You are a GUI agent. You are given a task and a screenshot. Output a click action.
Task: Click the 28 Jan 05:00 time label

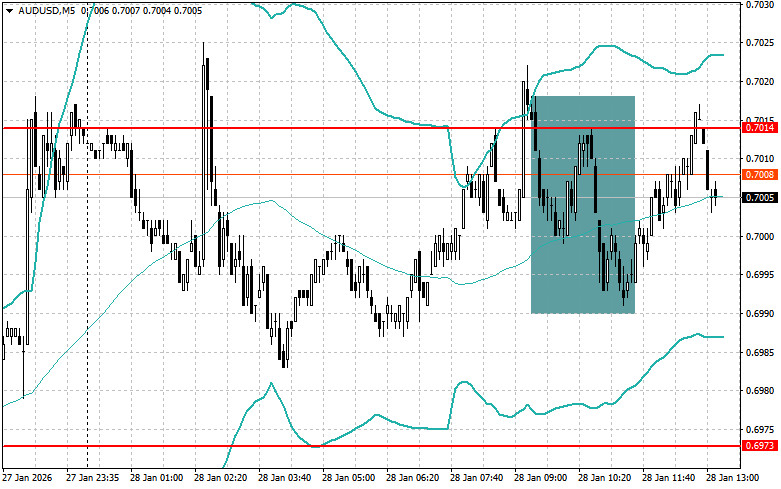click(349, 478)
